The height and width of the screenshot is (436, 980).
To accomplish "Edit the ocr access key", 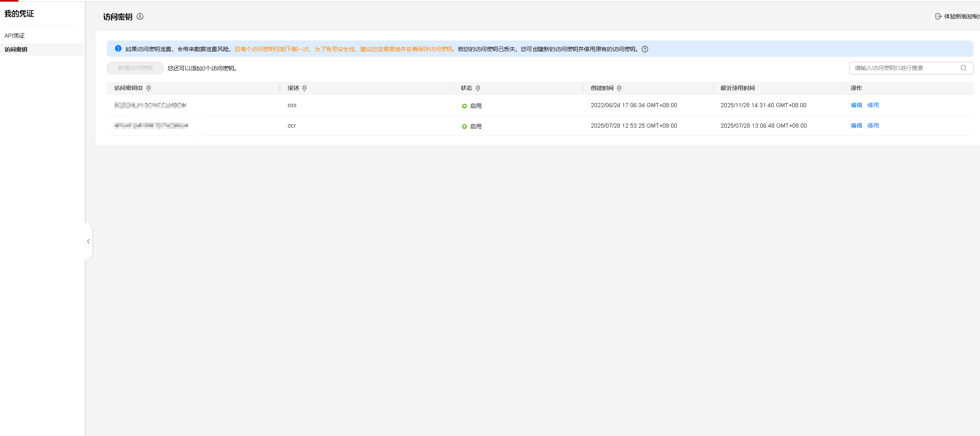I will pyautogui.click(x=856, y=126).
